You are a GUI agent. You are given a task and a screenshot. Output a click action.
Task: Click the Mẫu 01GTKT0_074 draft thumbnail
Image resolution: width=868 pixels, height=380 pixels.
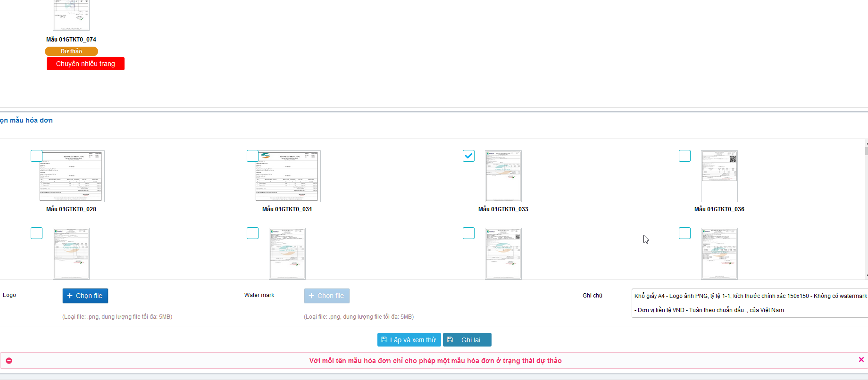pyautogui.click(x=71, y=15)
